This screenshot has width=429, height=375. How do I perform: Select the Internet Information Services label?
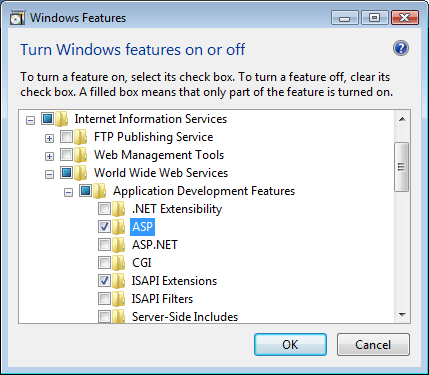(x=151, y=119)
